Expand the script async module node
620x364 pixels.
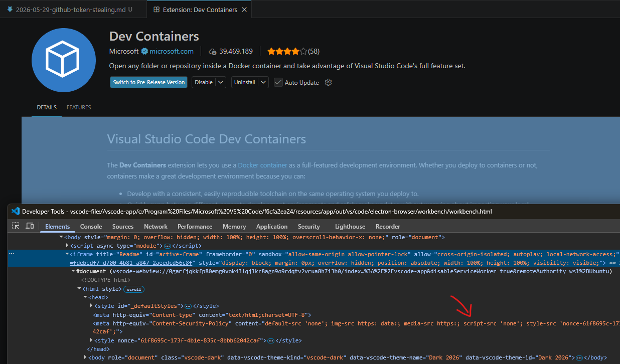point(67,246)
